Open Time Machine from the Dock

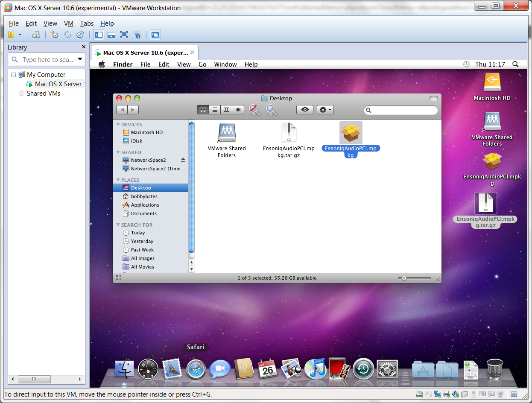pos(363,368)
